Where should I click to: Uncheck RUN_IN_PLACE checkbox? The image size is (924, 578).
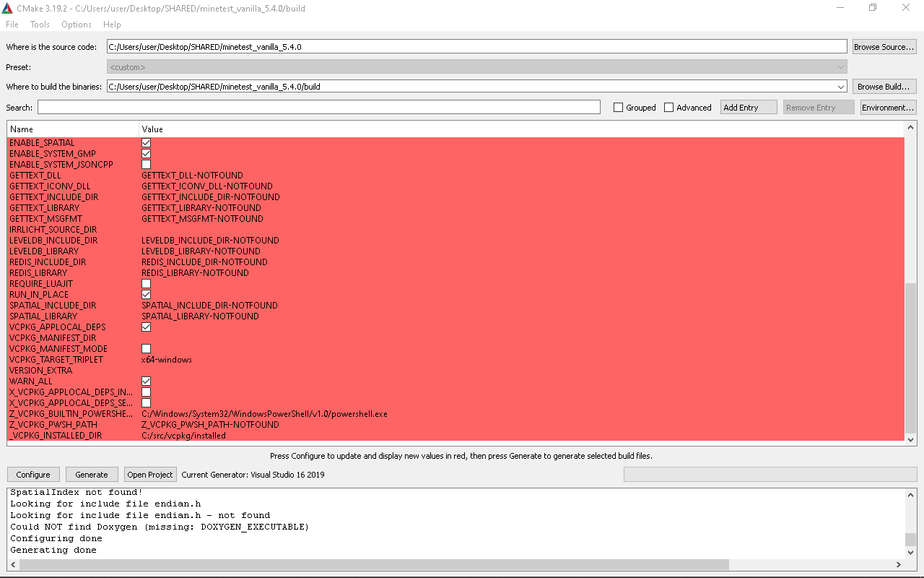pyautogui.click(x=146, y=295)
